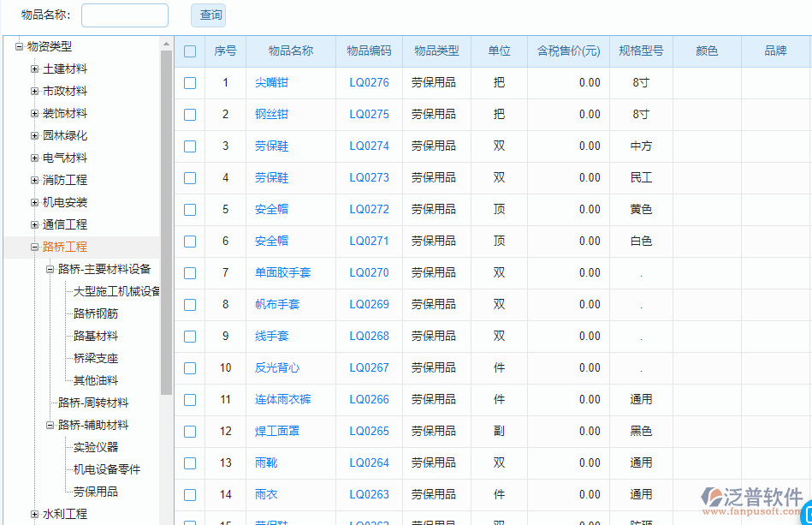Toggle the select-all checkbox in table header

pos(190,51)
